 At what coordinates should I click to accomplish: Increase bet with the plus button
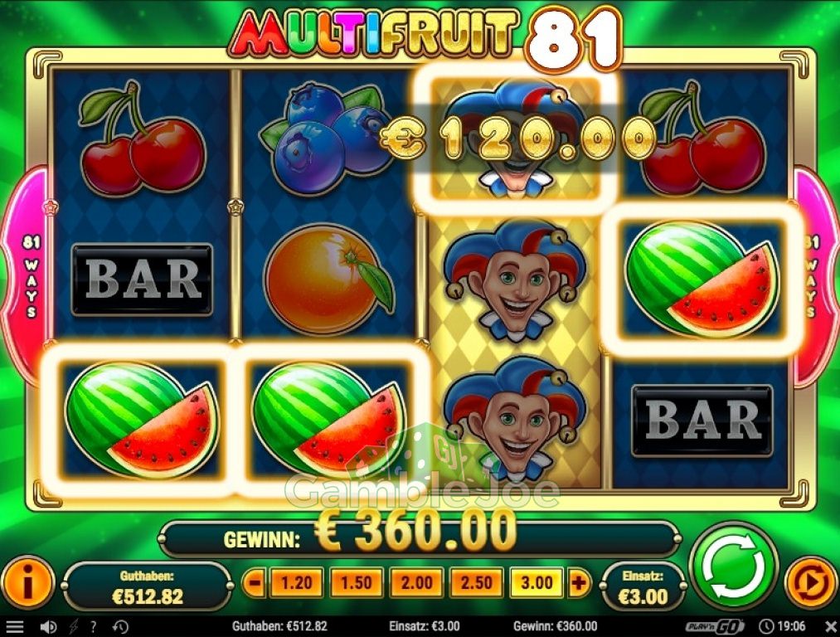click(x=579, y=582)
